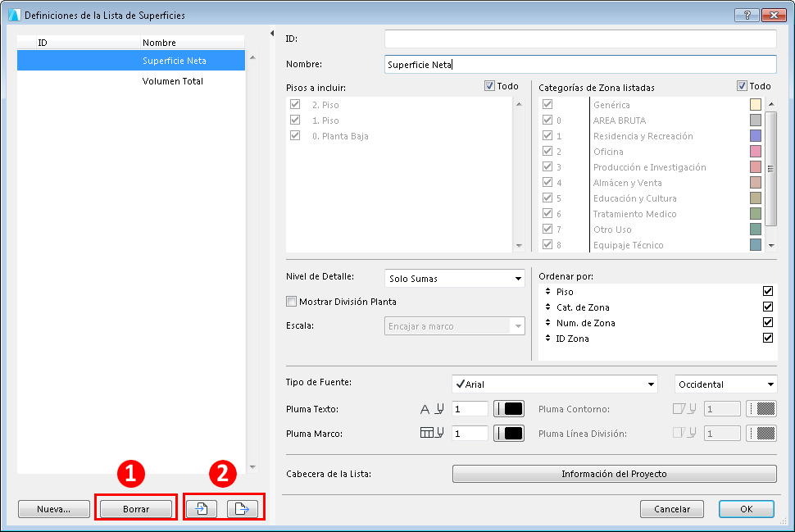Click the Pluma Texto black color swatch
The height and width of the screenshot is (532, 795).
[x=508, y=409]
